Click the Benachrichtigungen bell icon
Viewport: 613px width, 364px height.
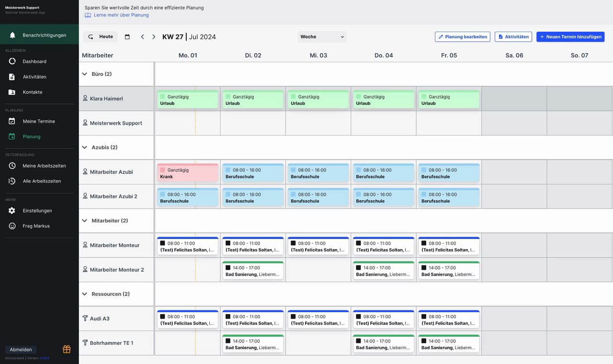(x=12, y=35)
